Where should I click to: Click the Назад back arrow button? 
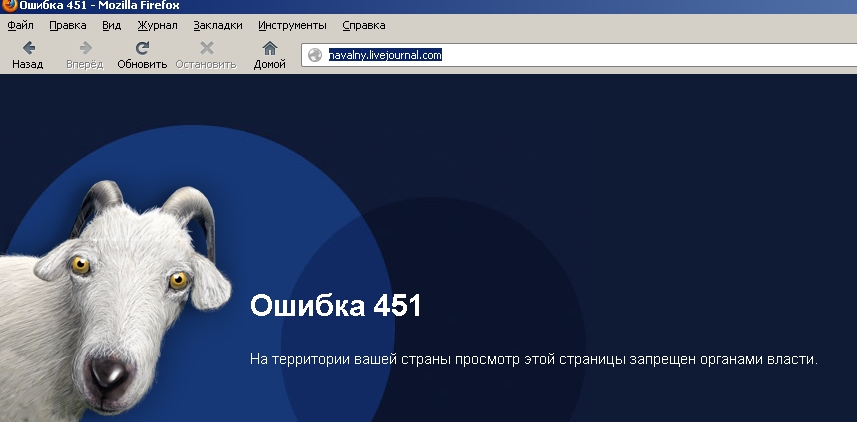[x=28, y=55]
